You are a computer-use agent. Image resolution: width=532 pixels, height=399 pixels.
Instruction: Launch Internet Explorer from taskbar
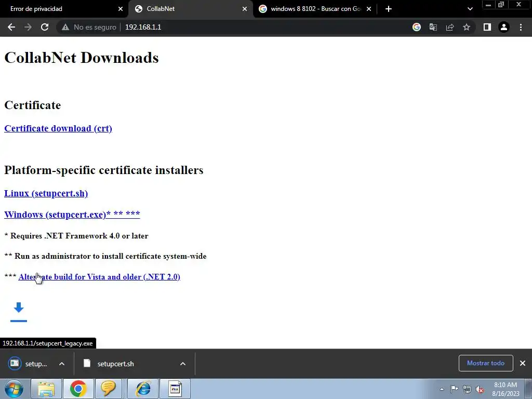click(143, 389)
